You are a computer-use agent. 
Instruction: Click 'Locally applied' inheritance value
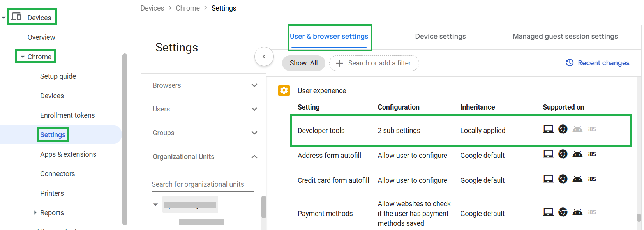483,131
